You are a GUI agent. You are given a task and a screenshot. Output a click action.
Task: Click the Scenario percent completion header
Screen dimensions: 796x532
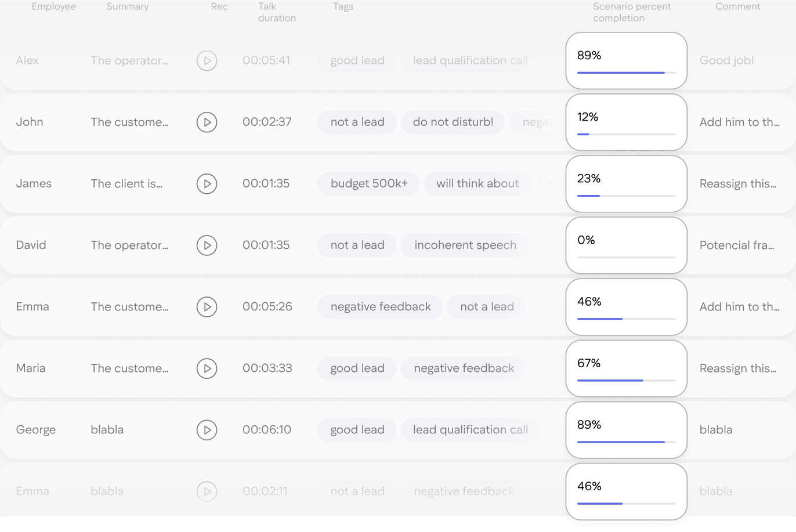(x=632, y=12)
